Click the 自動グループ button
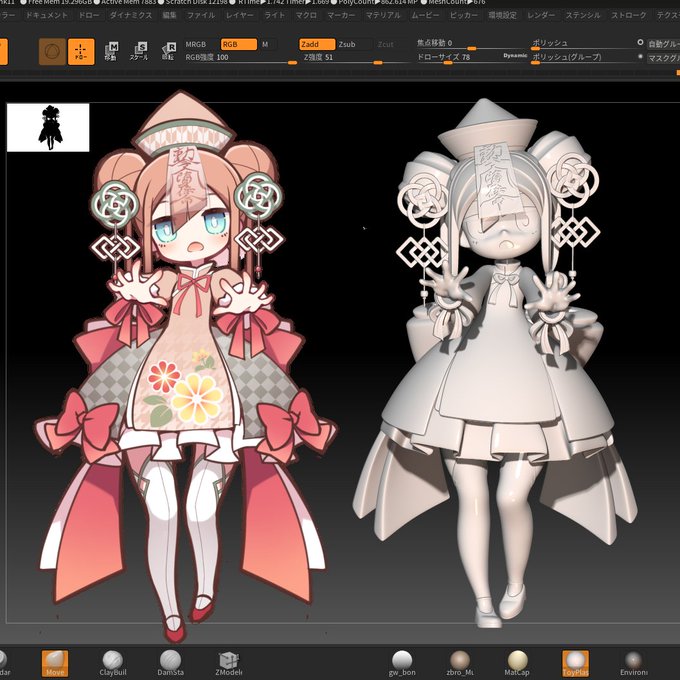680x680 pixels. point(664,44)
